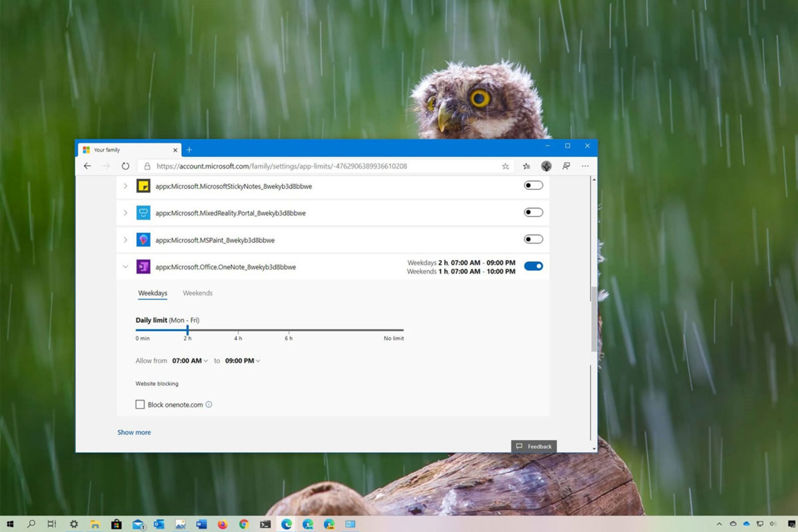Screen dimensions: 798x532
Task: Open the 09:00 PM end time dropdown
Action: click(242, 361)
